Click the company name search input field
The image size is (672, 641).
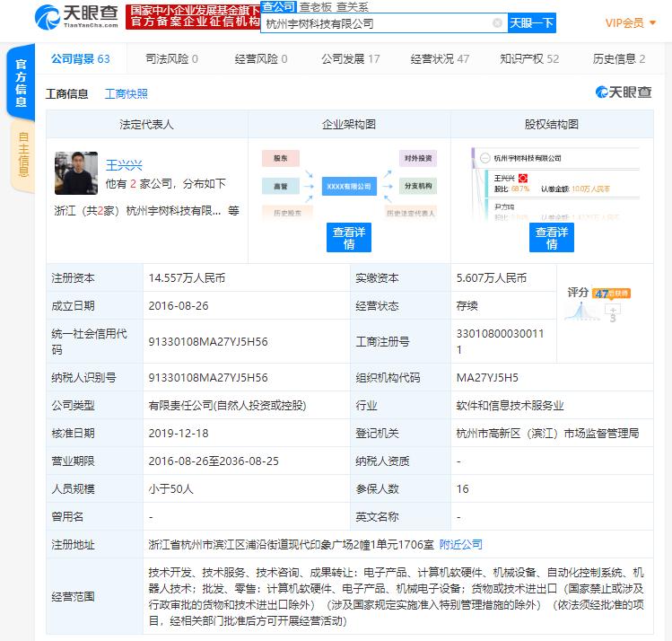click(377, 23)
